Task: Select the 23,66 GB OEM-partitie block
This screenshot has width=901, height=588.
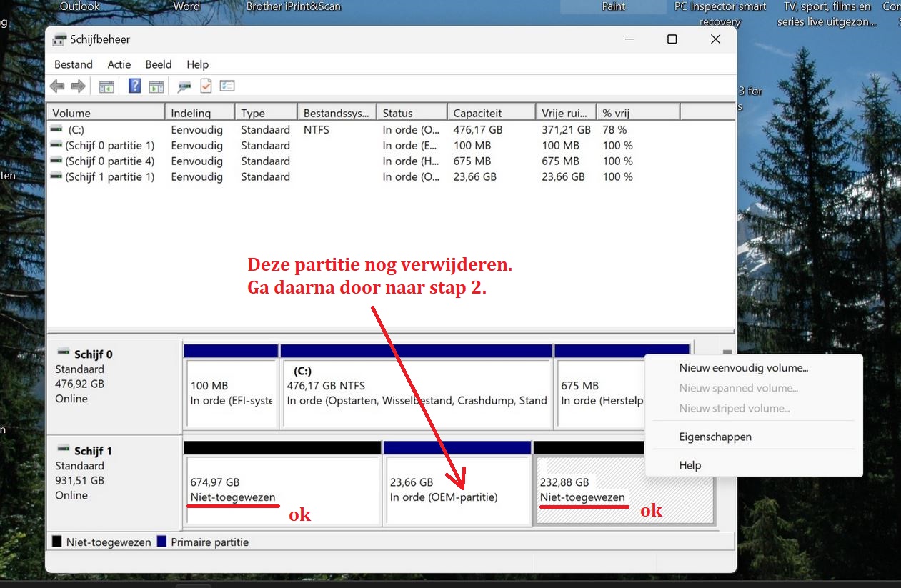Action: tap(457, 489)
